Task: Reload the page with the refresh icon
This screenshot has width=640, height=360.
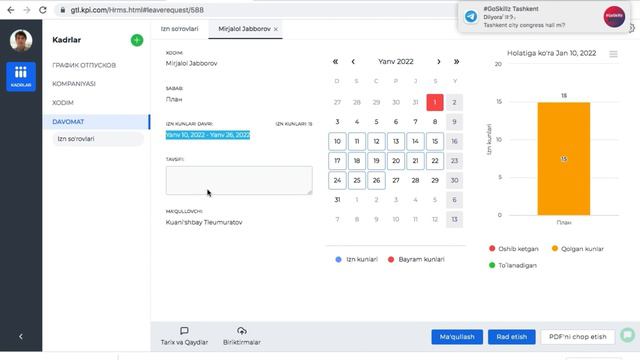Action: [x=43, y=10]
